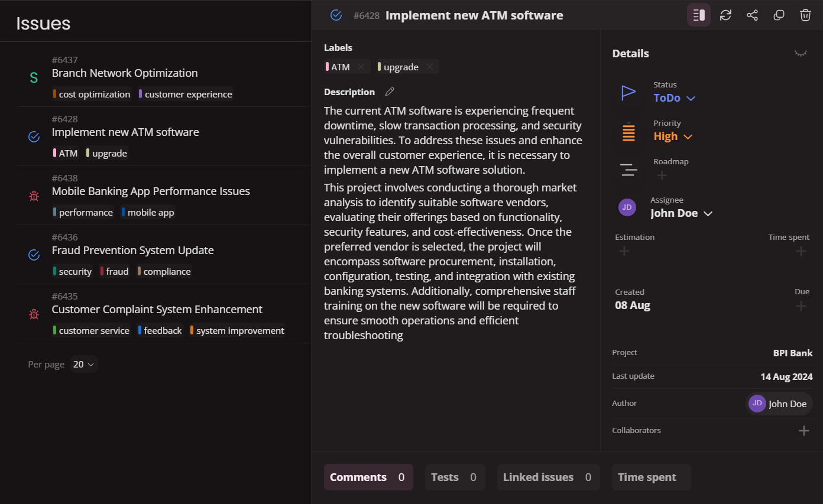Viewport: 823px width, 504px height.
Task: Click the upgrade label in list row
Action: [x=107, y=154]
